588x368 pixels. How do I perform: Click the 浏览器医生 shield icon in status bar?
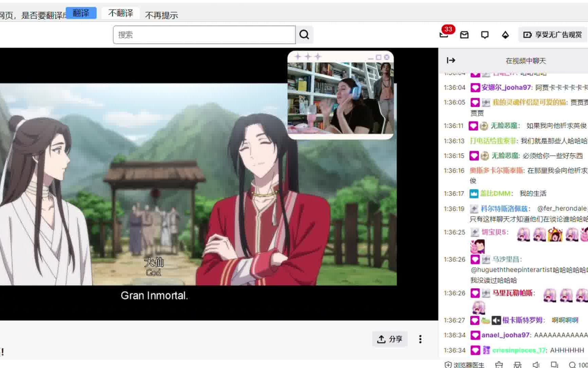pyautogui.click(x=448, y=364)
